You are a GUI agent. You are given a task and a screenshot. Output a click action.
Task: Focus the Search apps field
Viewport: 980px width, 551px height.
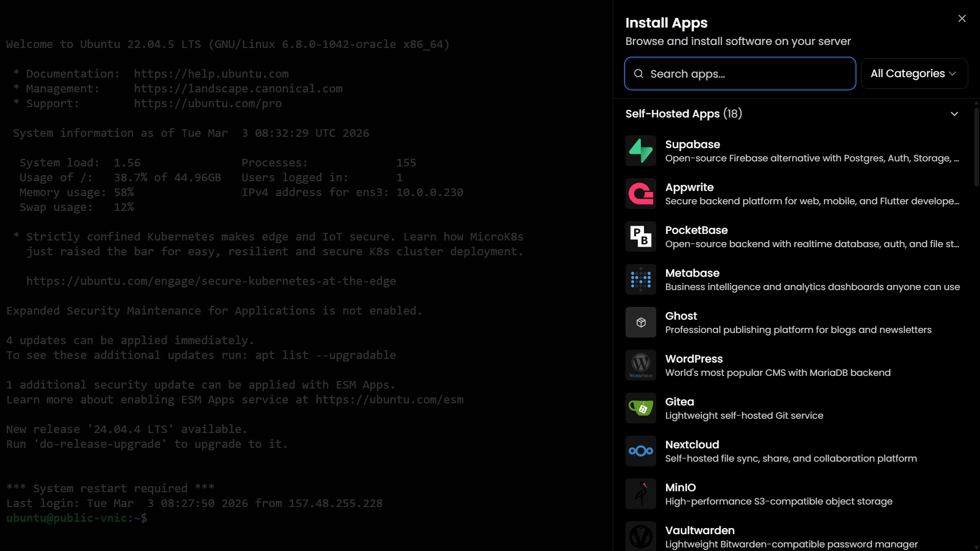click(x=740, y=74)
